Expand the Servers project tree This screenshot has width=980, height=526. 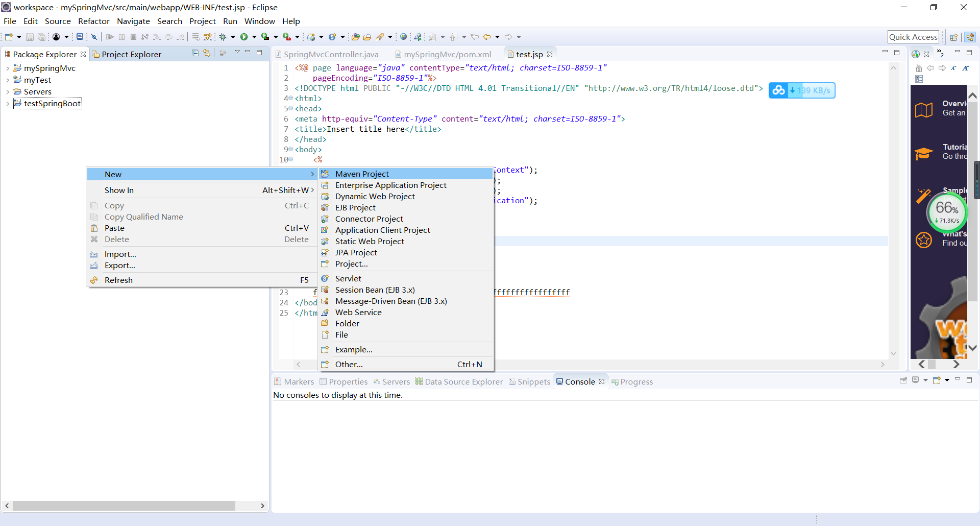coord(7,92)
